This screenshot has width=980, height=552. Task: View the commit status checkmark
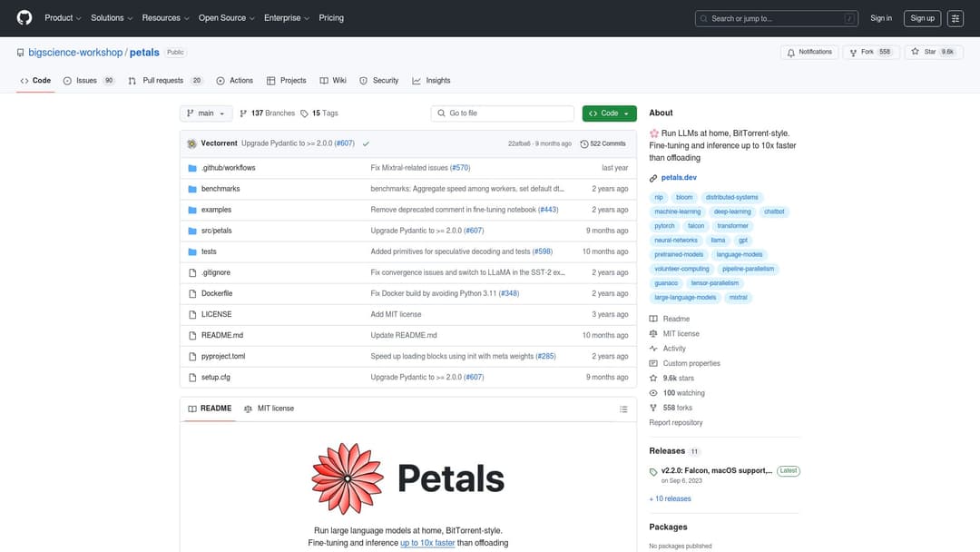[x=366, y=143]
